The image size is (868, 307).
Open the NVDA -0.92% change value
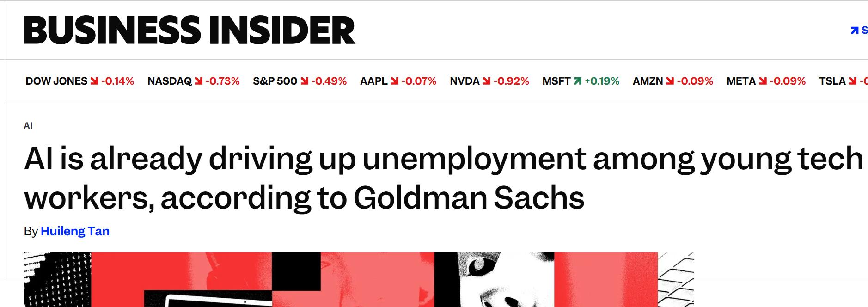tap(511, 81)
